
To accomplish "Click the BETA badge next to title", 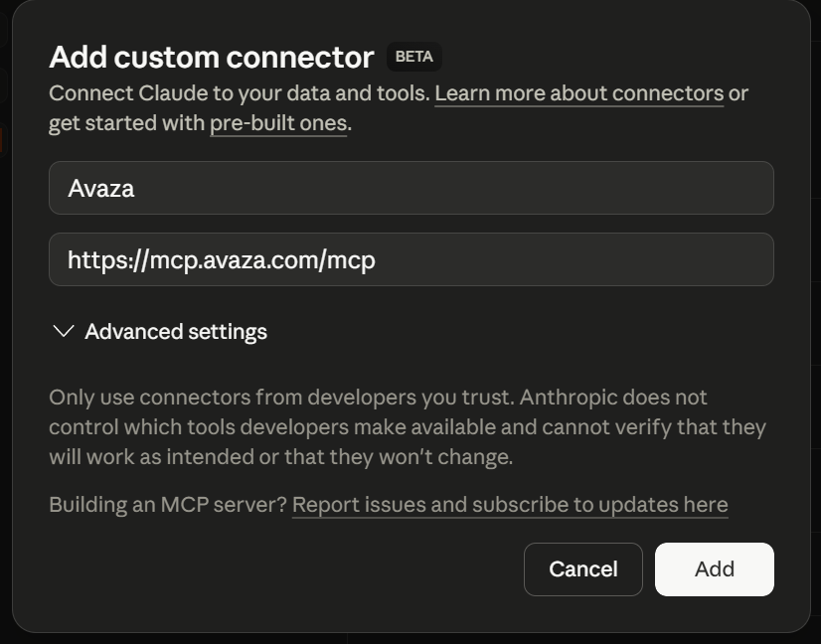I will click(413, 57).
